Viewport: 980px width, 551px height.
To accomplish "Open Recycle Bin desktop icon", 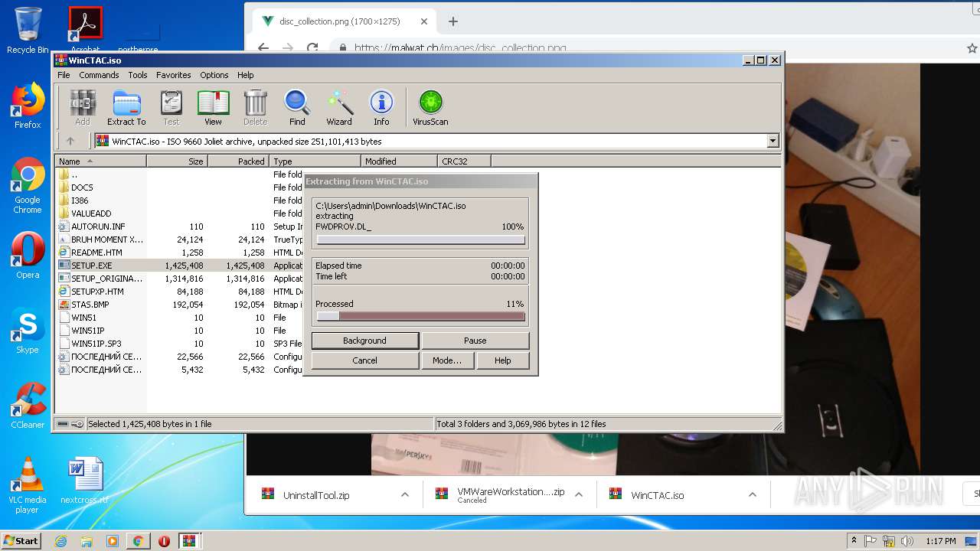I will pos(28,31).
